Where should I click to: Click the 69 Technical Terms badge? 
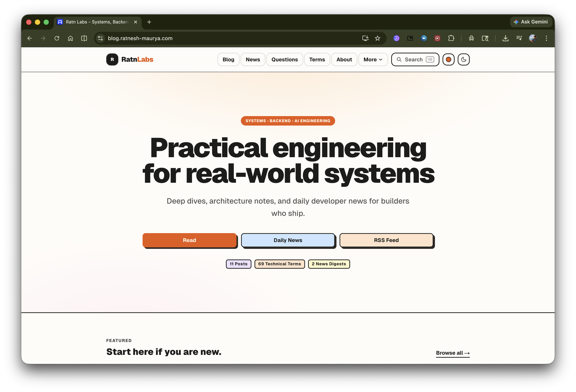[279, 264]
